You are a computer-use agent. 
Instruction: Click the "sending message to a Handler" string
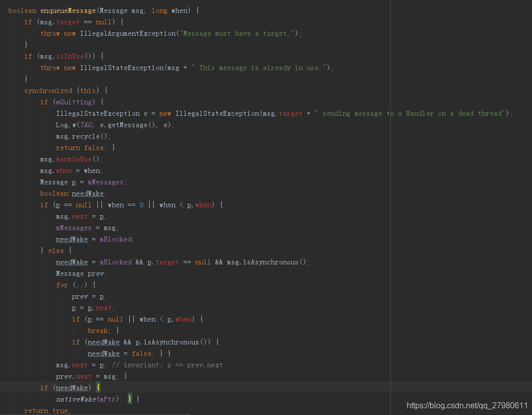[411, 114]
